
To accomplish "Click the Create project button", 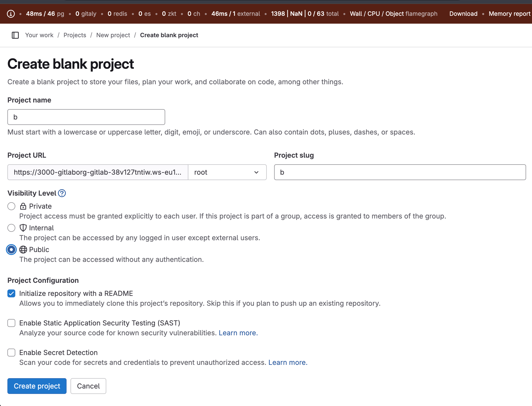I will [37, 386].
